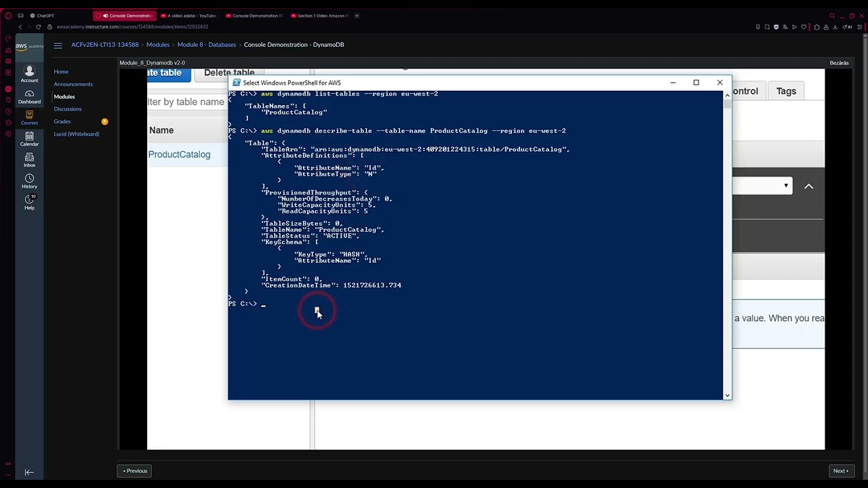This screenshot has height=488, width=868.
Task: Click the new tab plus icon
Action: pyautogui.click(x=357, y=16)
